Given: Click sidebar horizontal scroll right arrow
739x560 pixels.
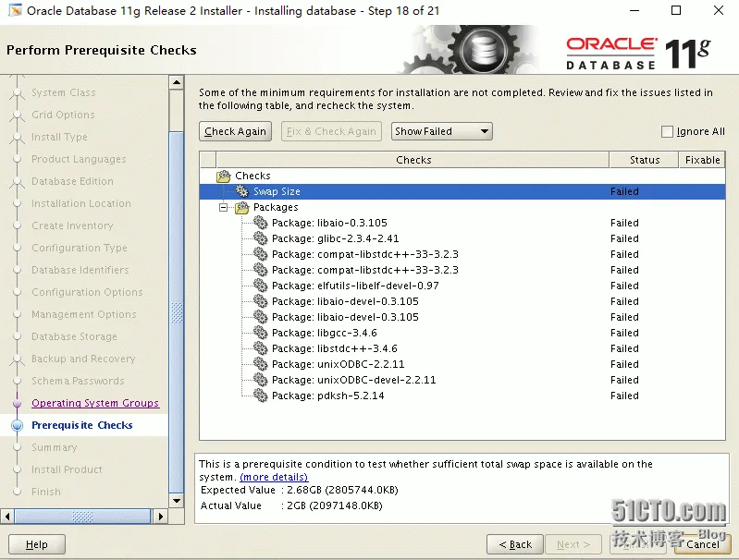Looking at the screenshot, I should click(x=160, y=517).
